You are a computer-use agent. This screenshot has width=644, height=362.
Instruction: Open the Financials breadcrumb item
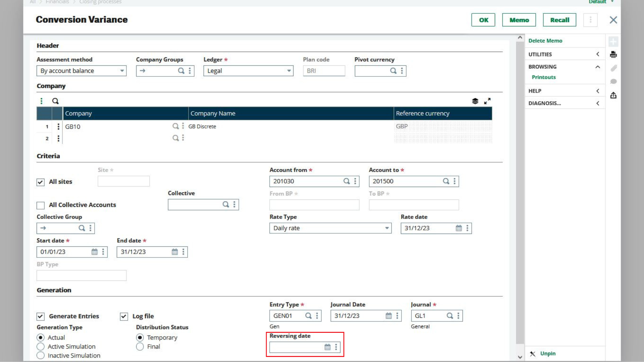57,2
